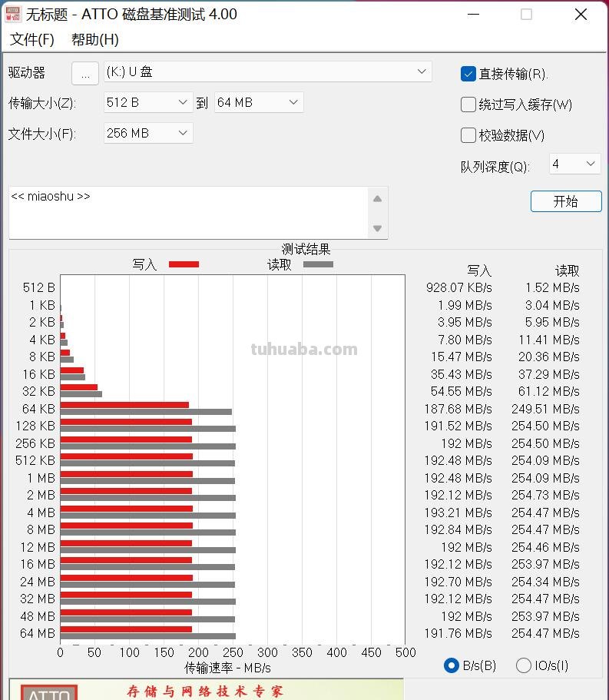This screenshot has width=609, height=700.
Task: Click inside the miaoshu description text box
Action: [188, 213]
